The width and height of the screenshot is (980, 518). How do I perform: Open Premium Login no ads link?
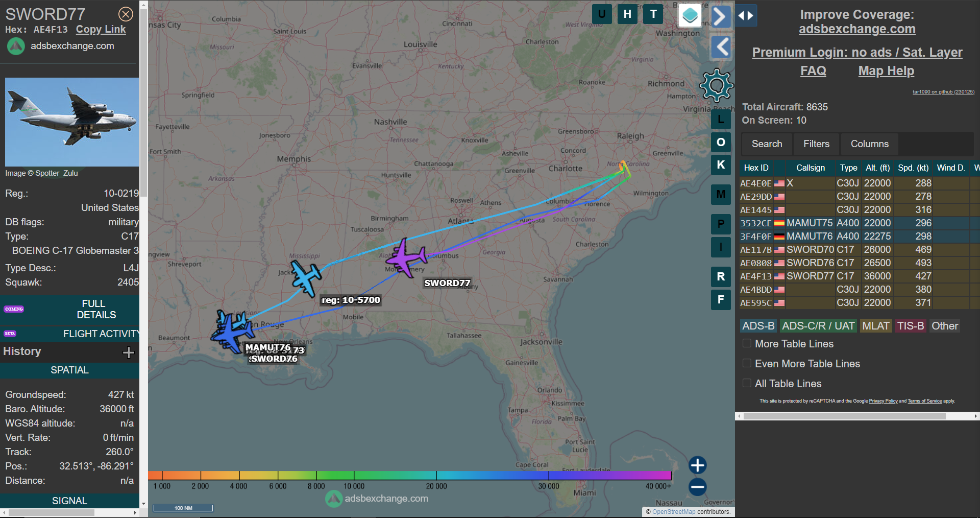(857, 52)
